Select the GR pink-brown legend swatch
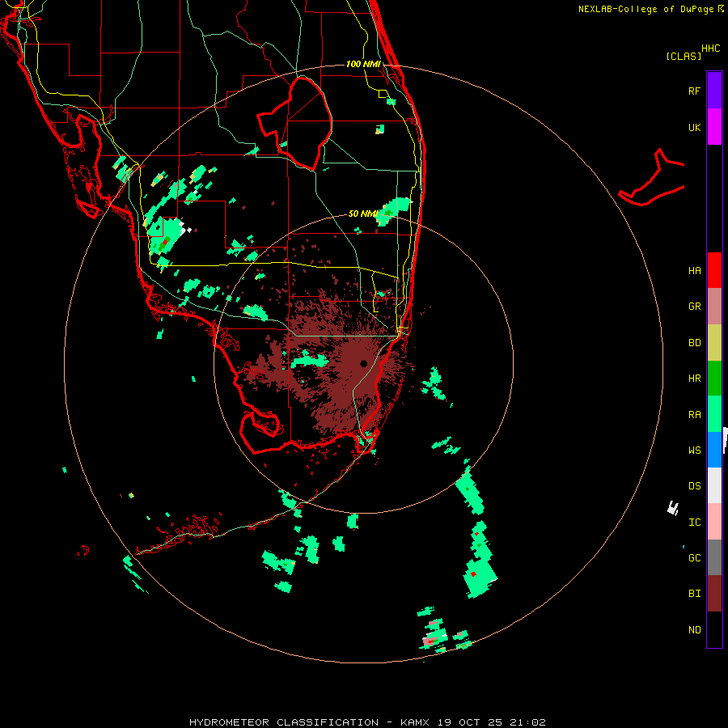Image resolution: width=728 pixels, height=728 pixels. pyautogui.click(x=714, y=307)
